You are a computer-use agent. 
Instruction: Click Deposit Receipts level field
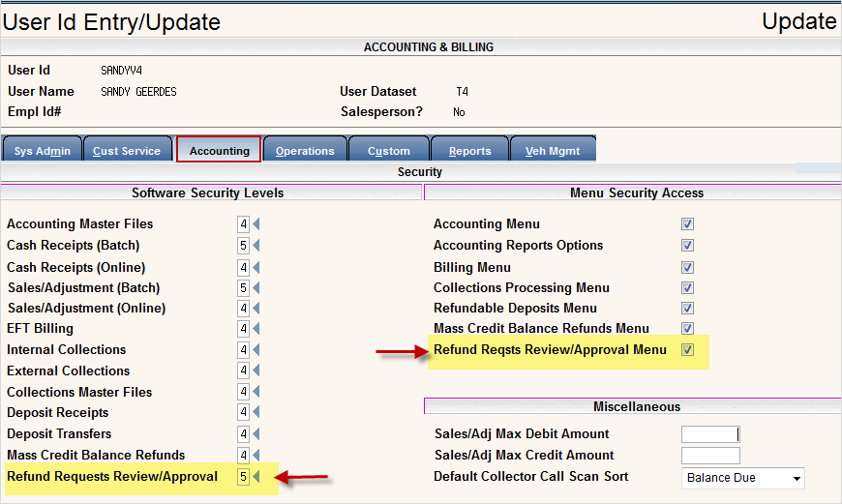[x=243, y=412]
